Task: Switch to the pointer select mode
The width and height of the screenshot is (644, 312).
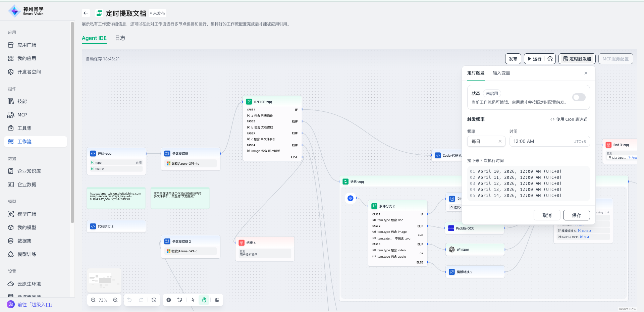Action: coord(193,300)
